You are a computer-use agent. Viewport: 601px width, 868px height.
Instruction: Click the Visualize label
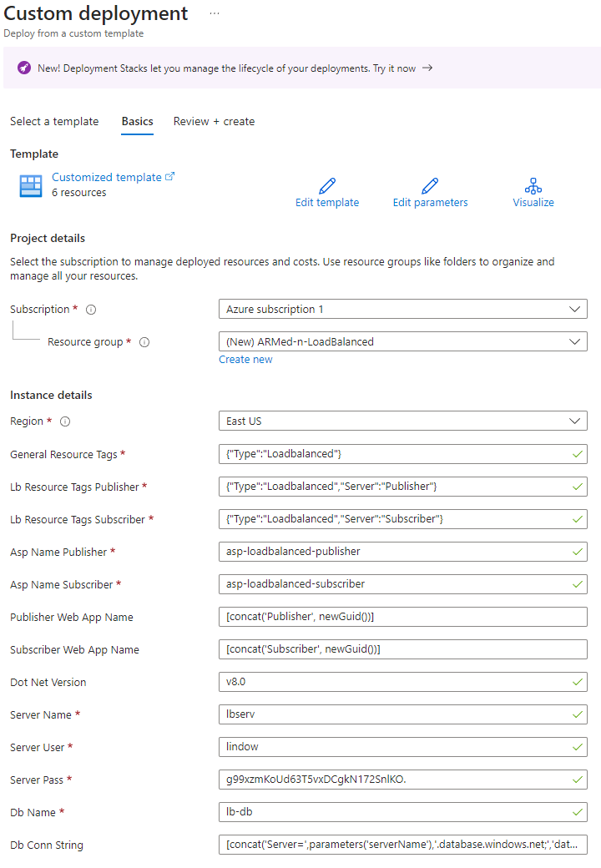(533, 203)
